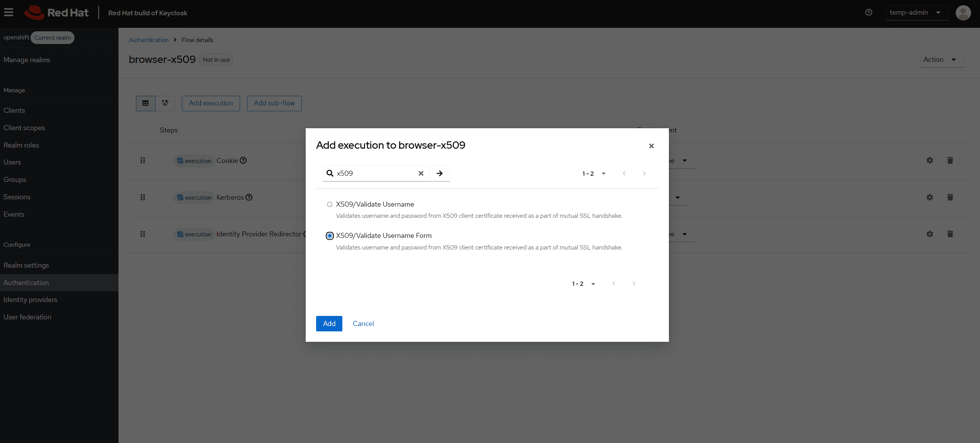Go to Users in sidebar
The width and height of the screenshot is (980, 443).
point(12,162)
